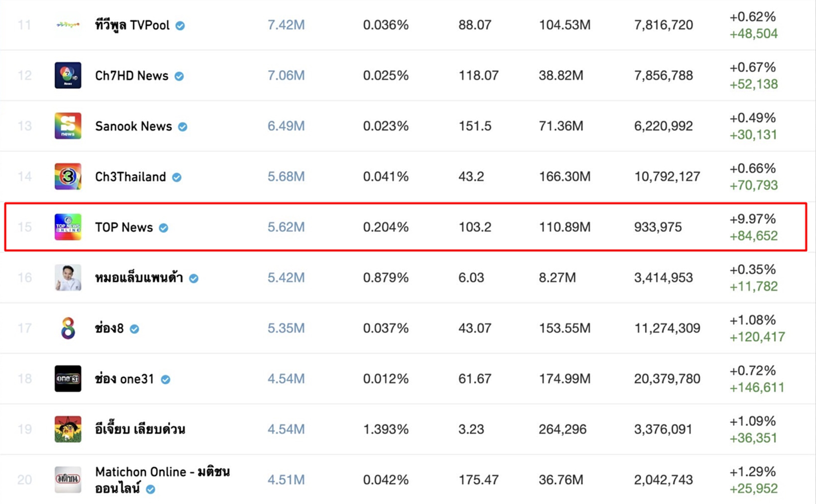Open the Sanook News page link
Image resolution: width=816 pixels, height=504 pixels.
tap(134, 126)
